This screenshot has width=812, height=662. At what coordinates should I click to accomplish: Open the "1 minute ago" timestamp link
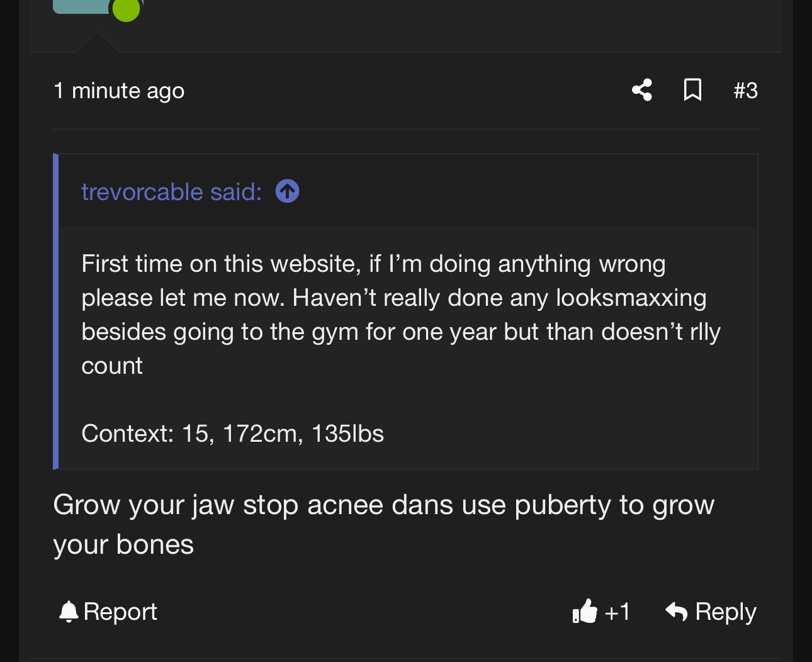119,91
